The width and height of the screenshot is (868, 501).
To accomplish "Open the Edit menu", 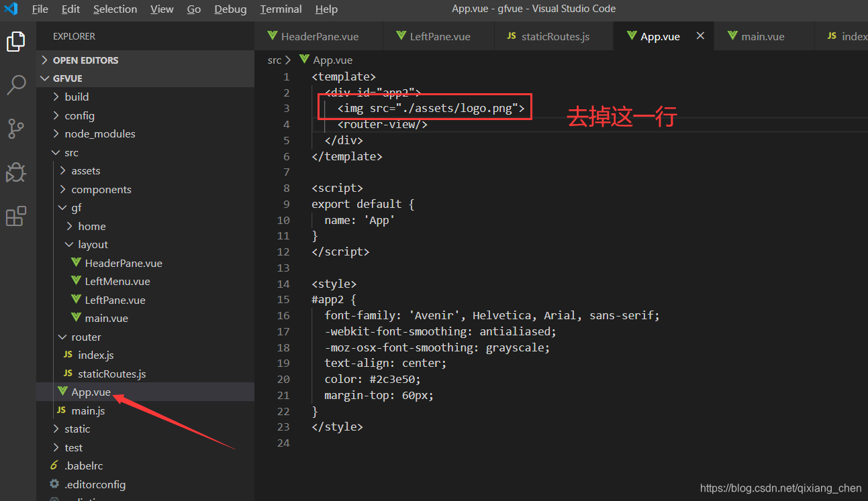I will point(70,9).
